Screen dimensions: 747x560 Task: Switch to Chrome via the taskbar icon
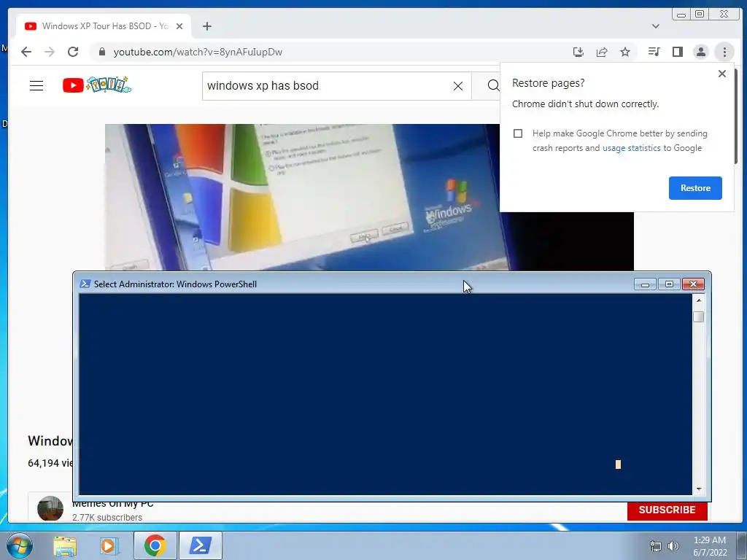(x=155, y=545)
